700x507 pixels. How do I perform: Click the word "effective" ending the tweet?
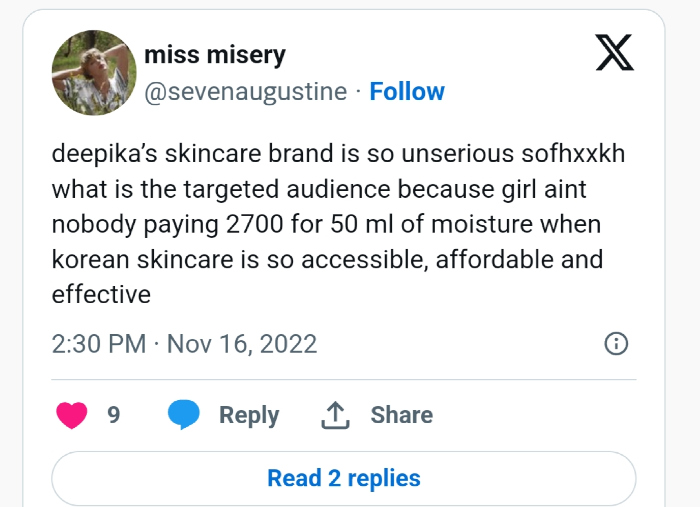pos(101,294)
